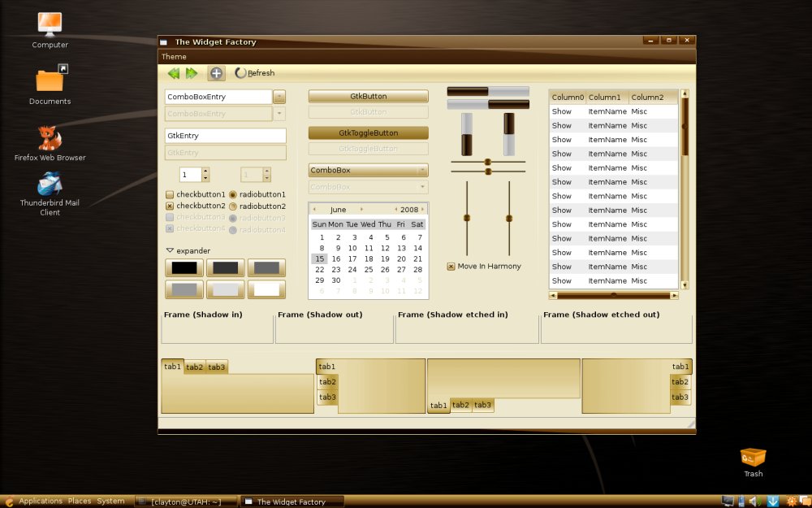812x508 pixels.
Task: Click the green forward arrows toolbar icon
Action: (192, 73)
